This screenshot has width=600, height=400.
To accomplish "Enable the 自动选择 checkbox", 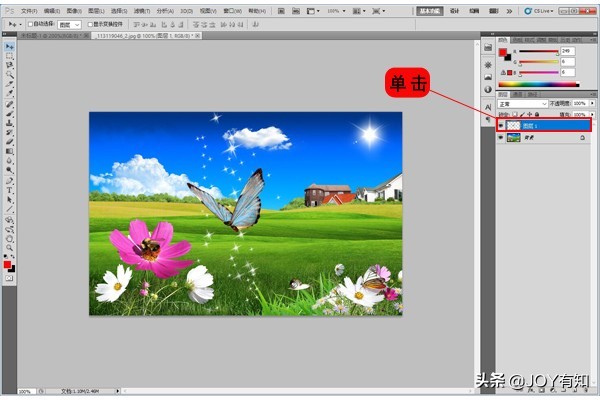I will point(29,22).
